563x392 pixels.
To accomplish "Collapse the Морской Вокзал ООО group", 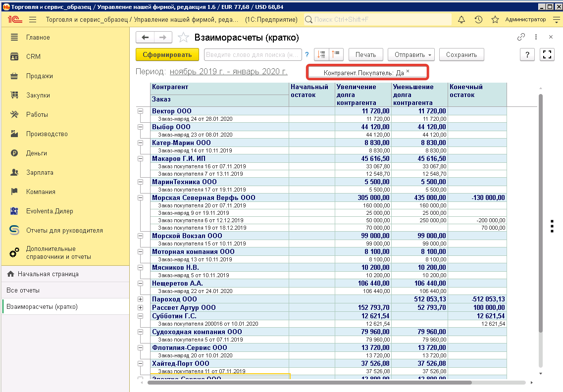I will pos(141,236).
